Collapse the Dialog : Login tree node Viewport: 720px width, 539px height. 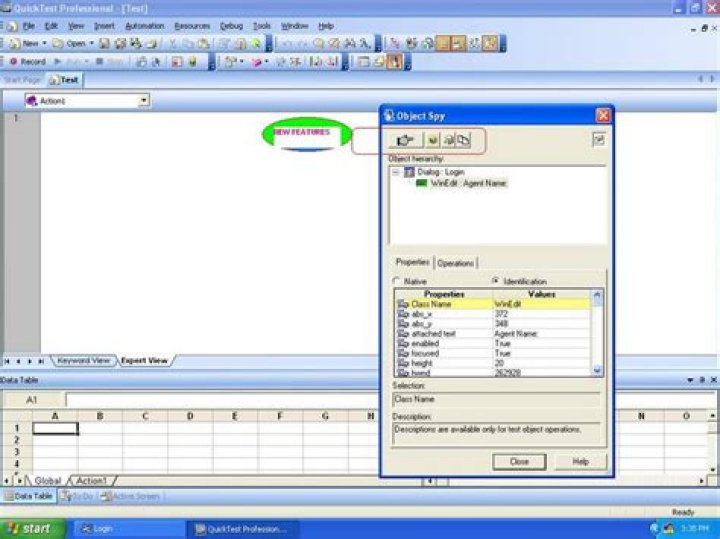coord(395,172)
